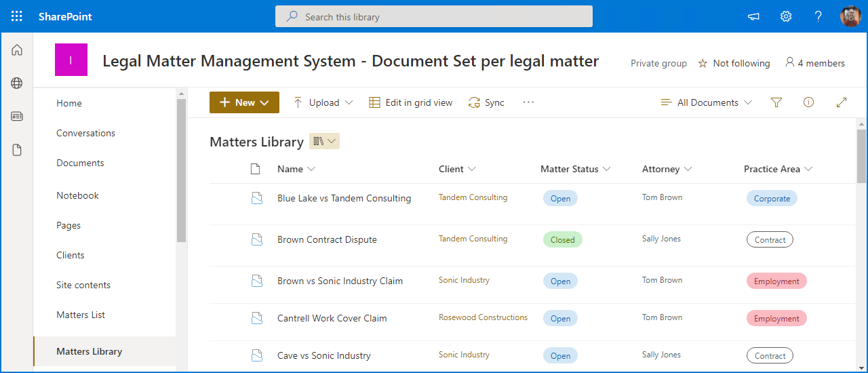
Task: Open My files page icon in rail
Action: [x=17, y=150]
